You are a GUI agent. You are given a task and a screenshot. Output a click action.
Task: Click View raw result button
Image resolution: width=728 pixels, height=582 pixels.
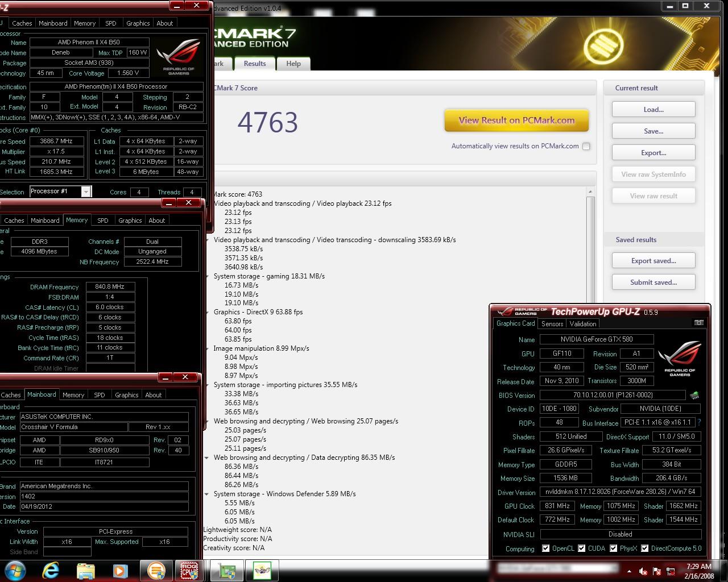point(653,196)
